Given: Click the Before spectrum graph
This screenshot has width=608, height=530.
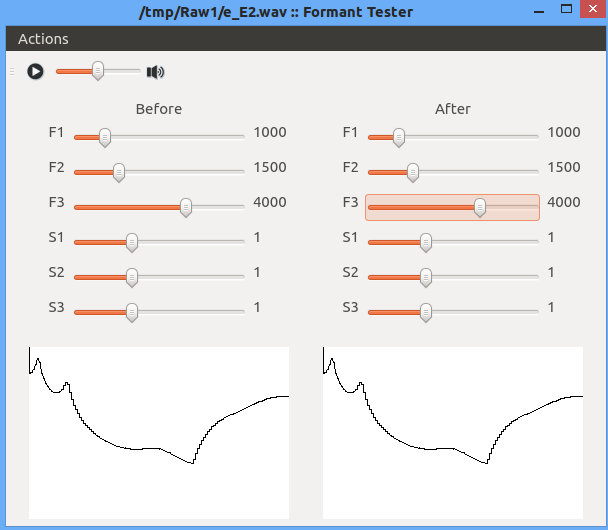Looking at the screenshot, I should pos(159,433).
